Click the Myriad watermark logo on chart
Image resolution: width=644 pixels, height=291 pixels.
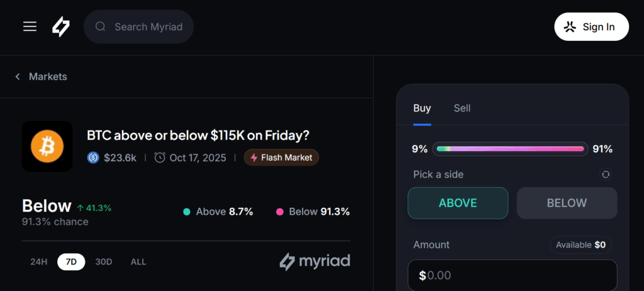coord(314,261)
